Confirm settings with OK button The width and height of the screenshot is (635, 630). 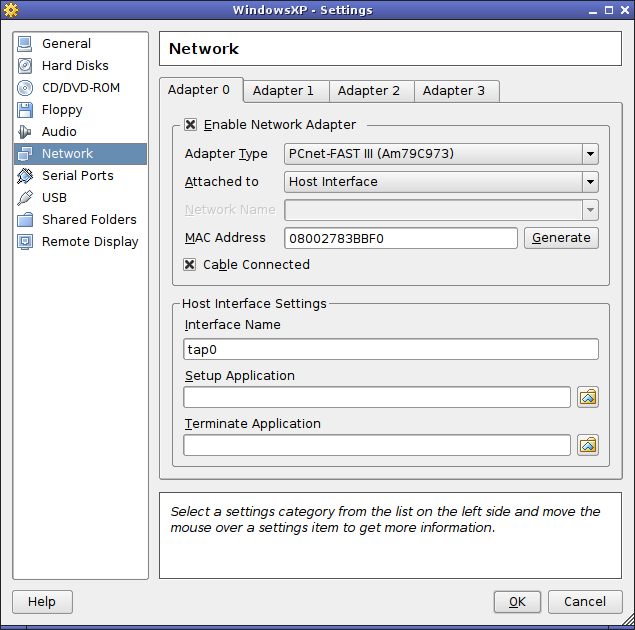tap(517, 602)
